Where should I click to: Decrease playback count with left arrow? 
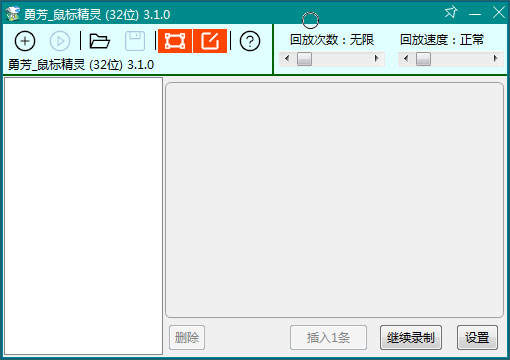pos(287,59)
